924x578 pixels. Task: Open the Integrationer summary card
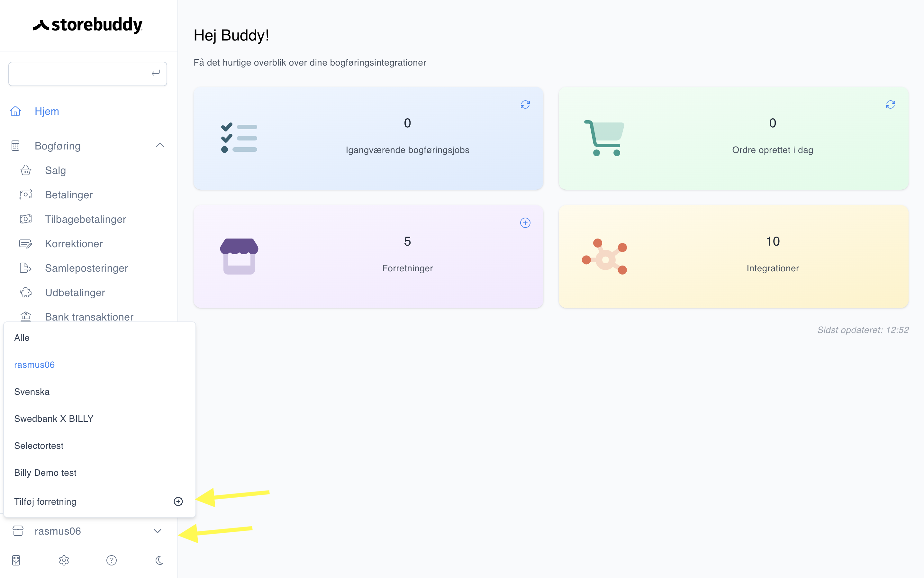(x=733, y=256)
